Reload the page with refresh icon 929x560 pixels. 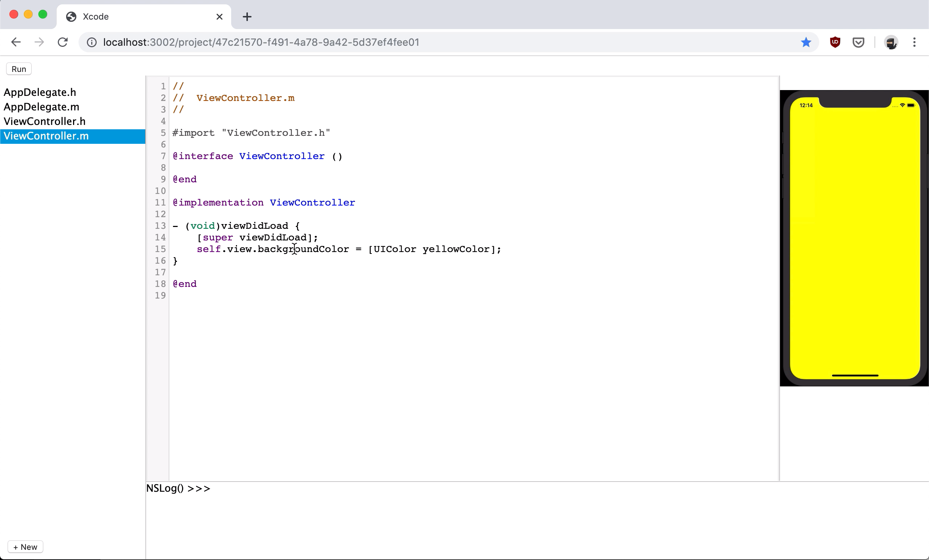click(63, 42)
